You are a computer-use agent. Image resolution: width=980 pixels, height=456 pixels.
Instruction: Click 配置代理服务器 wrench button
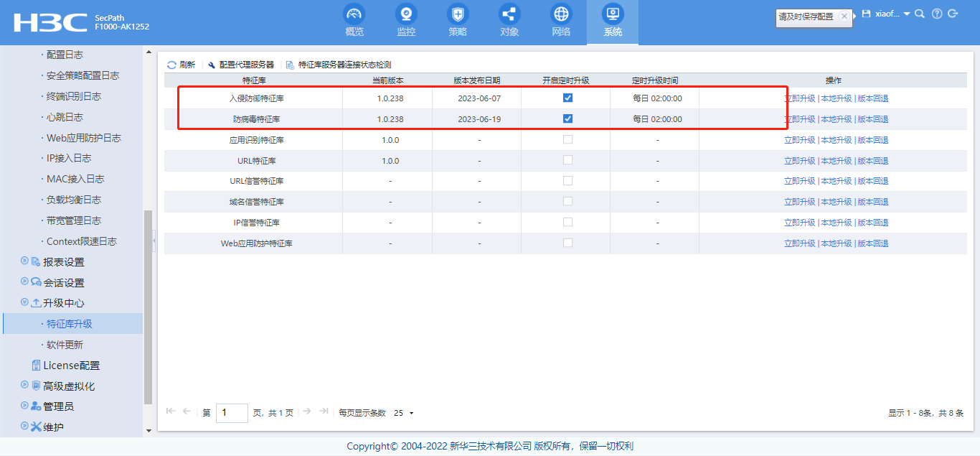point(241,65)
